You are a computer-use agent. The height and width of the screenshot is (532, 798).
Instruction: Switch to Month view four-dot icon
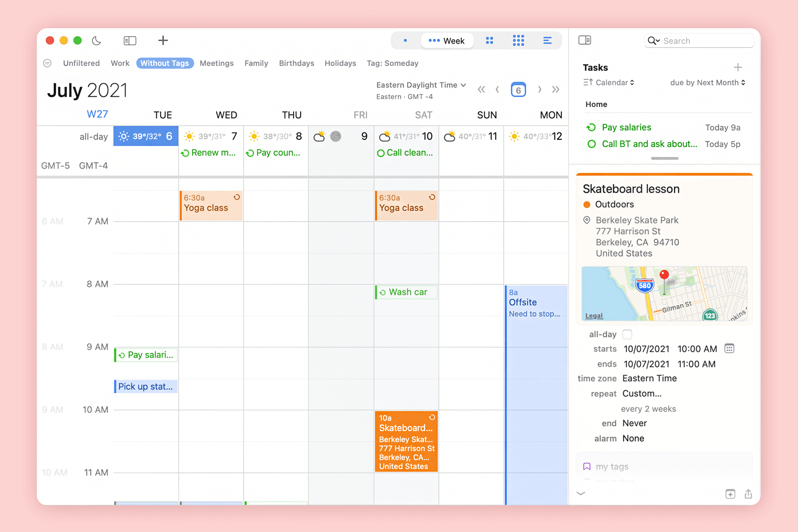489,40
